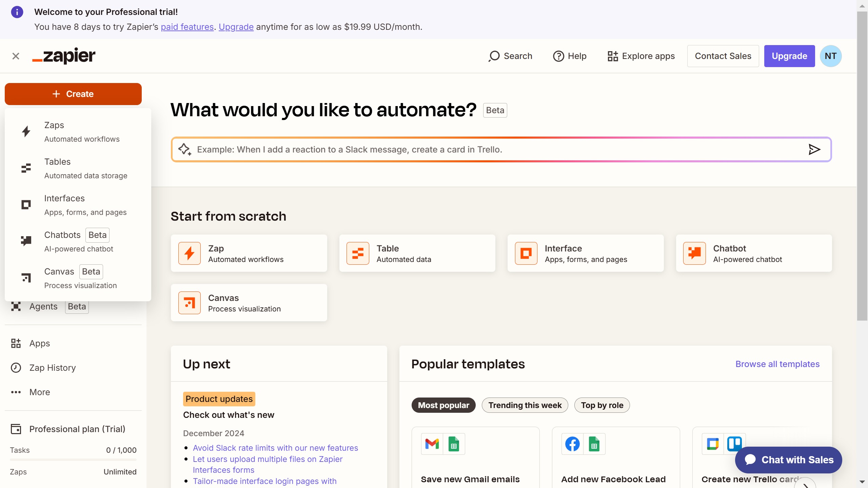This screenshot has width=868, height=488.
Task: Open Browse all templates link
Action: pyautogui.click(x=777, y=364)
